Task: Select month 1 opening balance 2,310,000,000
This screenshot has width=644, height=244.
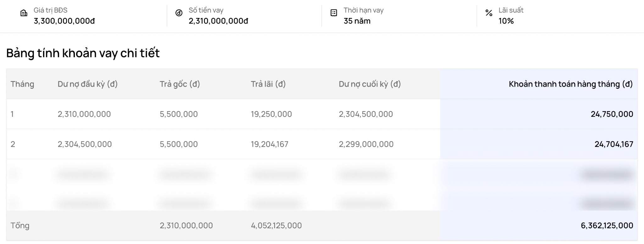Action: click(x=84, y=114)
